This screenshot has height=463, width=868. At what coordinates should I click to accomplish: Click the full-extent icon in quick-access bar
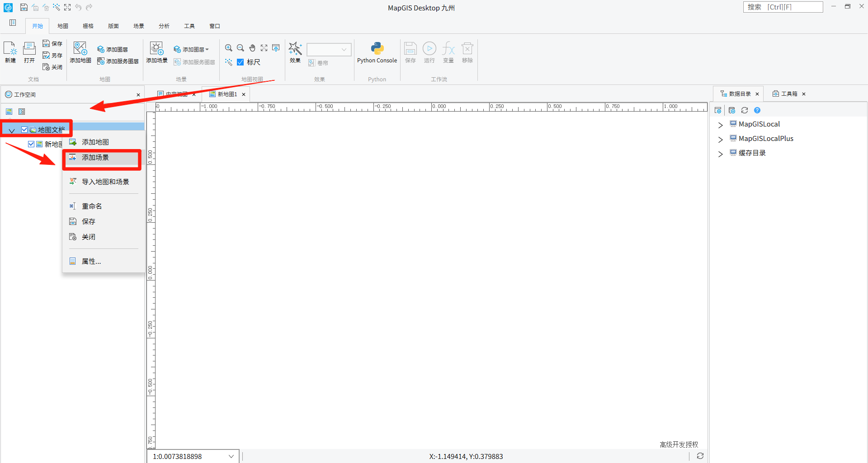pyautogui.click(x=67, y=7)
